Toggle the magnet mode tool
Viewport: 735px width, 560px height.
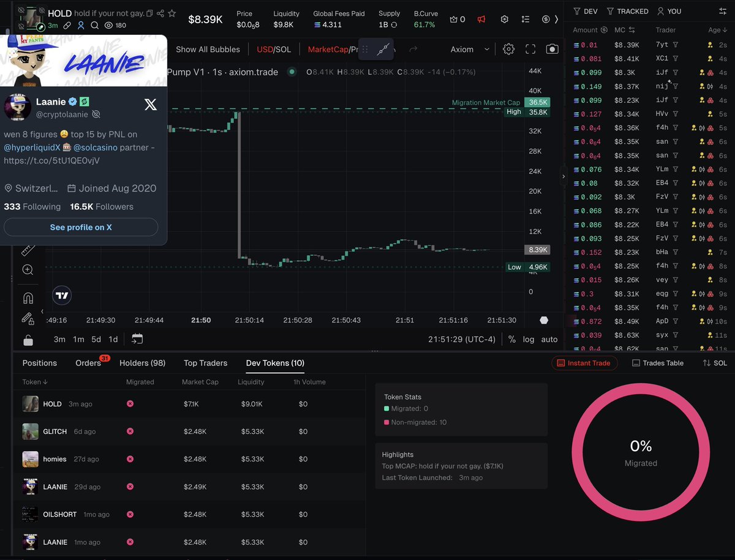[x=28, y=298]
